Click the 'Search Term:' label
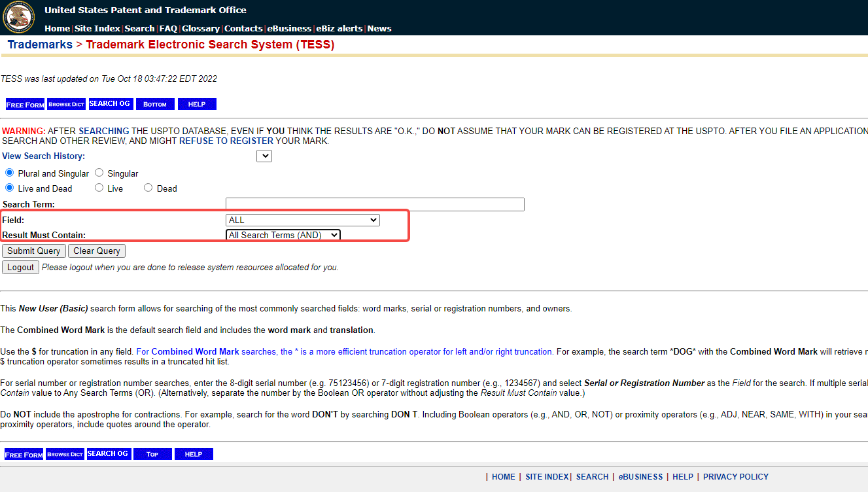868x492 pixels. 29,205
